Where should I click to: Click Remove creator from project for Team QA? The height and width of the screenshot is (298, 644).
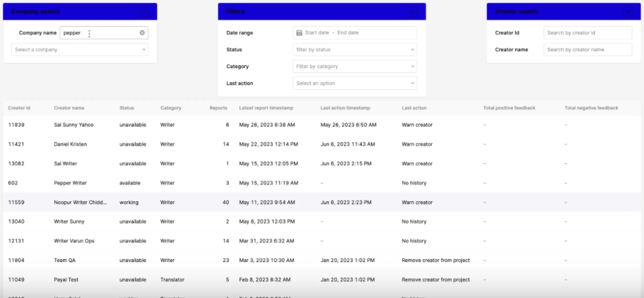pyautogui.click(x=436, y=260)
